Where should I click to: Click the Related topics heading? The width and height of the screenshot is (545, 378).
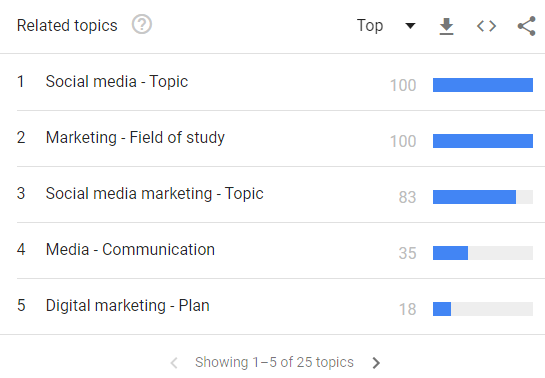67,26
